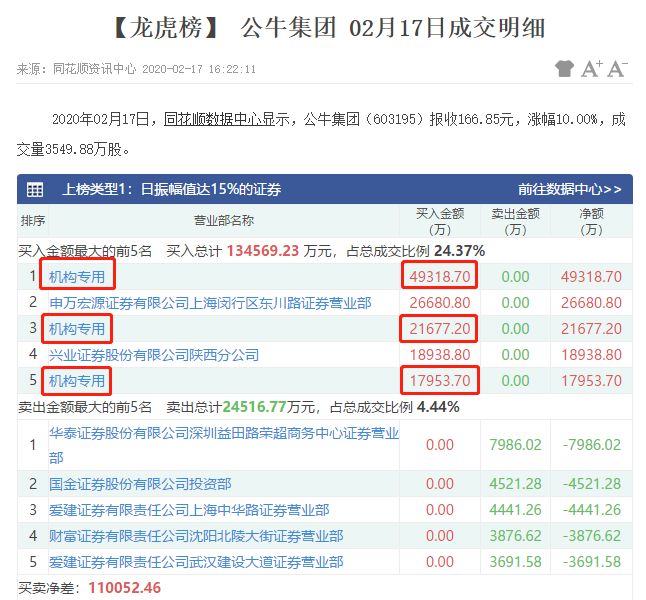646x600 pixels.
Task: Click the skin/theme shirt icon
Action: (x=564, y=68)
